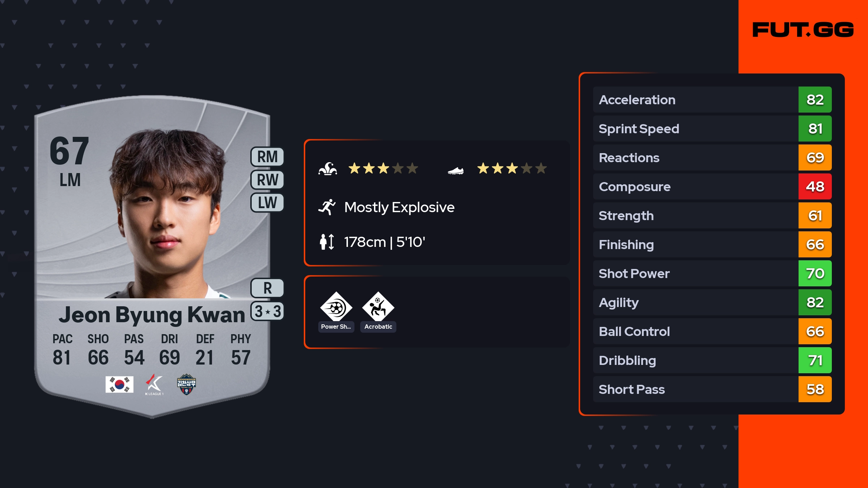This screenshot has width=868, height=488.
Task: Click the Acrobatic playstyle icon
Action: (378, 307)
